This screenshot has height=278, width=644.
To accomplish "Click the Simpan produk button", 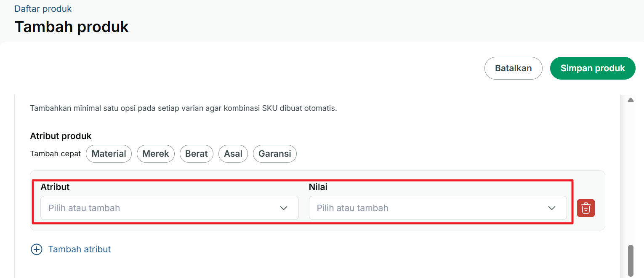I will (x=593, y=68).
